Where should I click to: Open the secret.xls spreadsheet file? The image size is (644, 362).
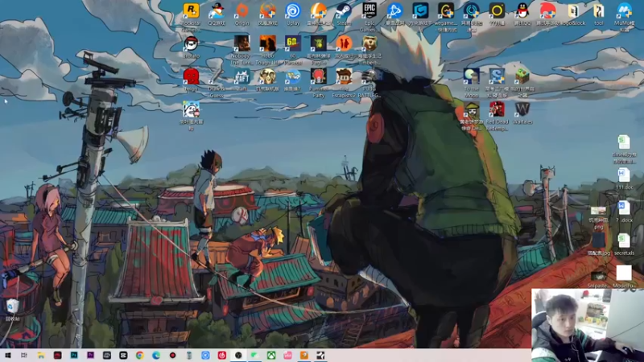click(624, 241)
